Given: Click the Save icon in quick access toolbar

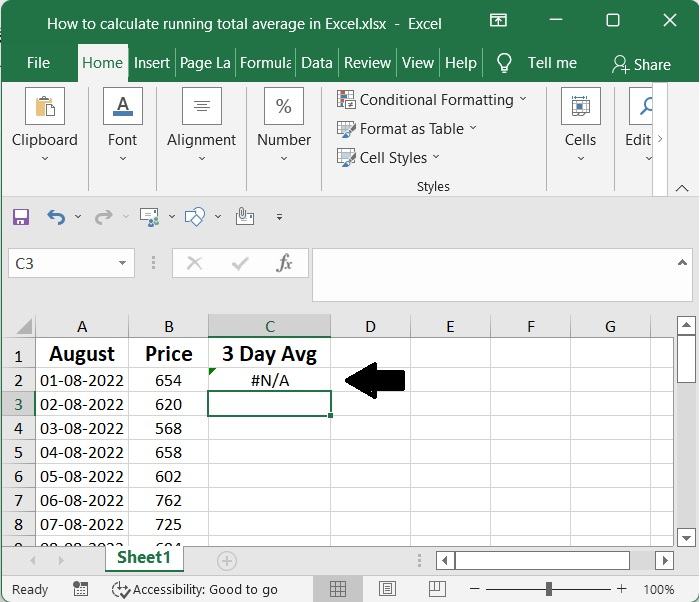Looking at the screenshot, I should (x=21, y=216).
